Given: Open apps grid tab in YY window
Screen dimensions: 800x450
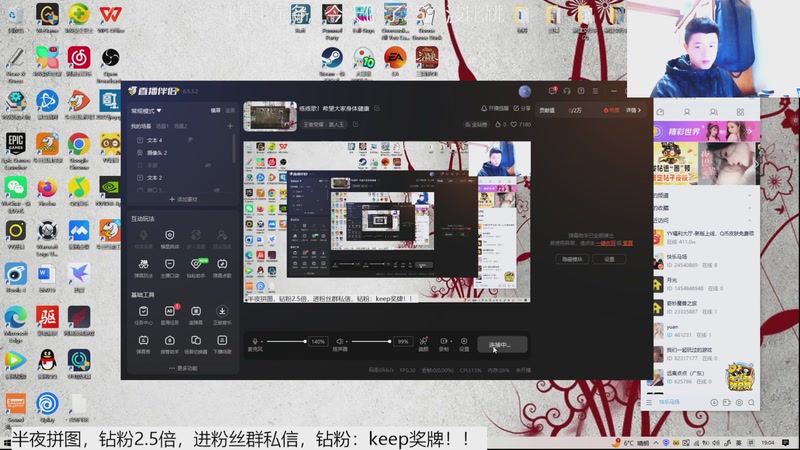Looking at the screenshot, I should click(740, 112).
